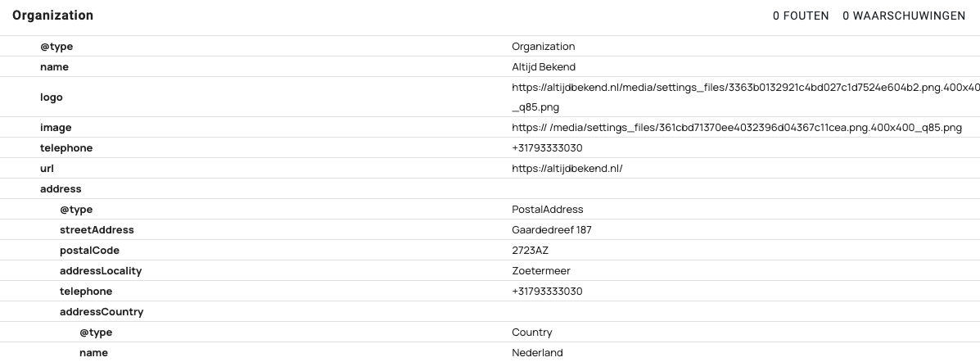This screenshot has height=362, width=980.
Task: Click the 'addressLocality' property label
Action: [x=101, y=271]
